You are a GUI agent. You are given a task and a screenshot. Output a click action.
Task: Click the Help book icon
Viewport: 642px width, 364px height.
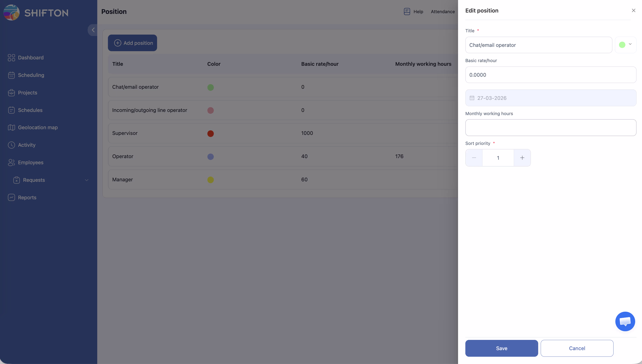click(x=407, y=12)
